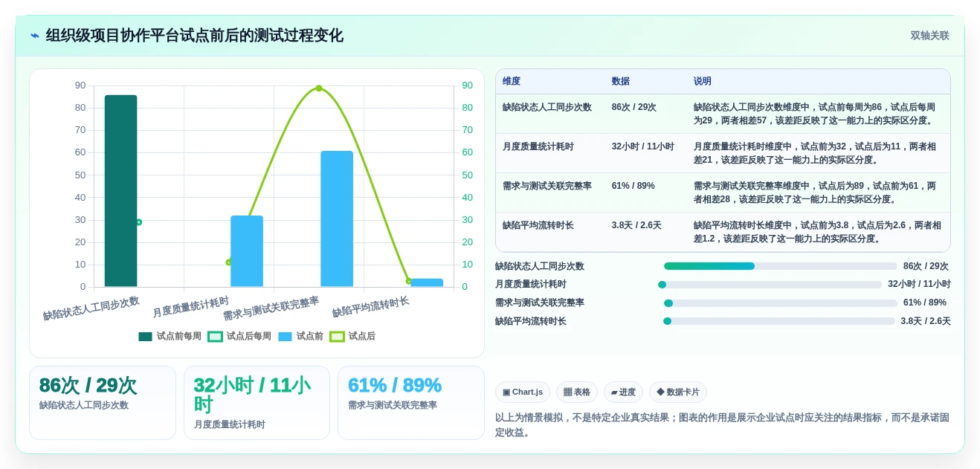This screenshot has width=980, height=469.
Task: Toggle the 试点前每周 legend item
Action: coord(170,336)
